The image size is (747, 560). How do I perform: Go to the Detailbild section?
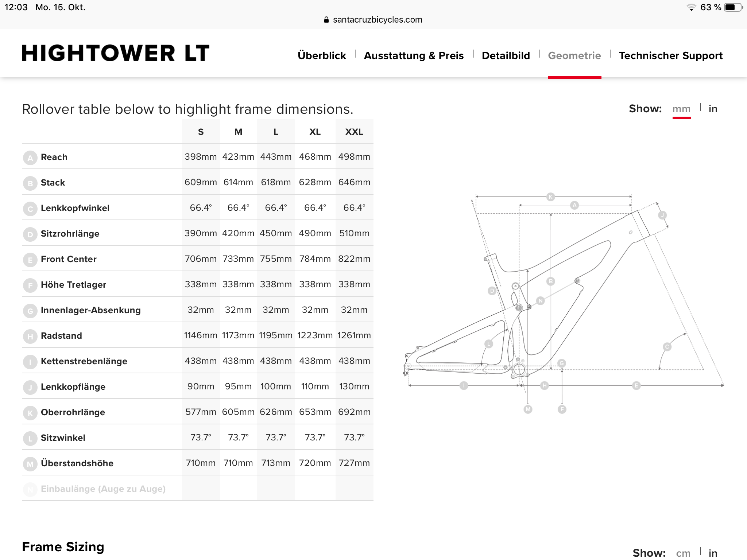click(x=506, y=55)
